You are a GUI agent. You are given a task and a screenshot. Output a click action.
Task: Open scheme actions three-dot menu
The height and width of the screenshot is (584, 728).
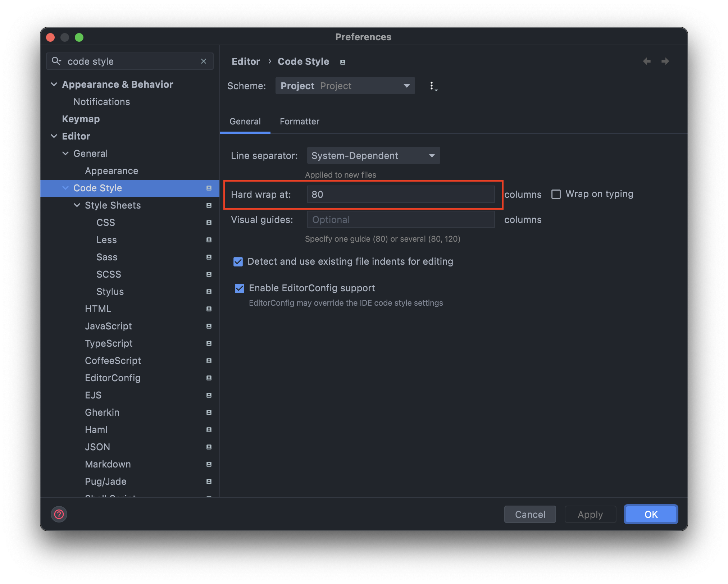click(432, 86)
